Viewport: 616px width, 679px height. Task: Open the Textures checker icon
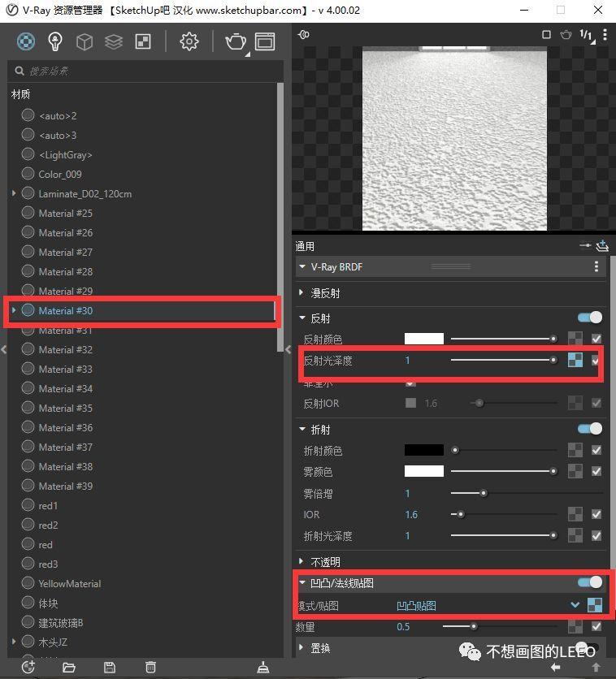click(x=143, y=42)
